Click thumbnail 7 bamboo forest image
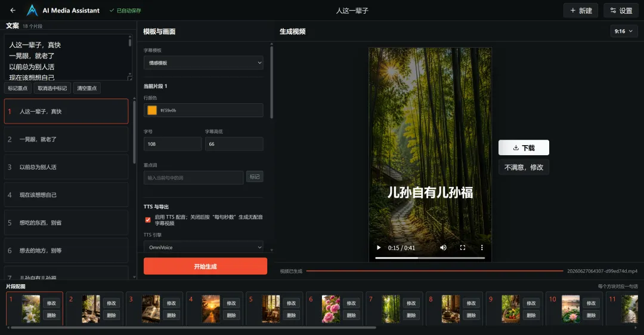Image resolution: width=644 pixels, height=335 pixels. (391, 309)
